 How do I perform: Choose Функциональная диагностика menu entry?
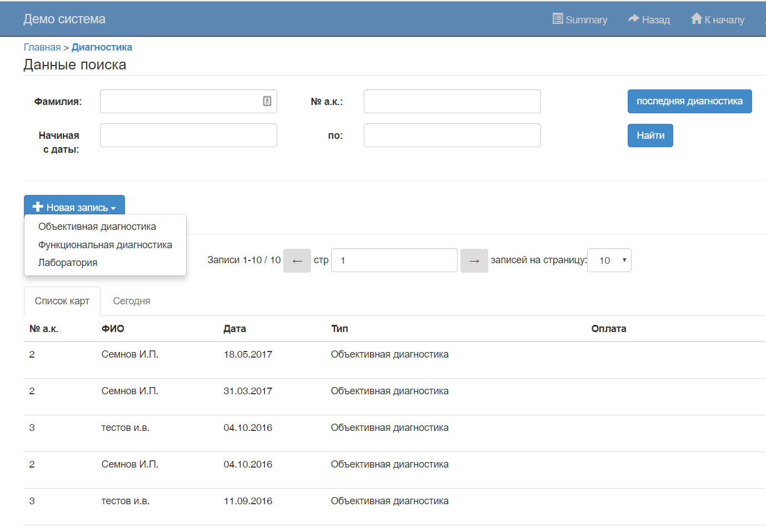(105, 245)
